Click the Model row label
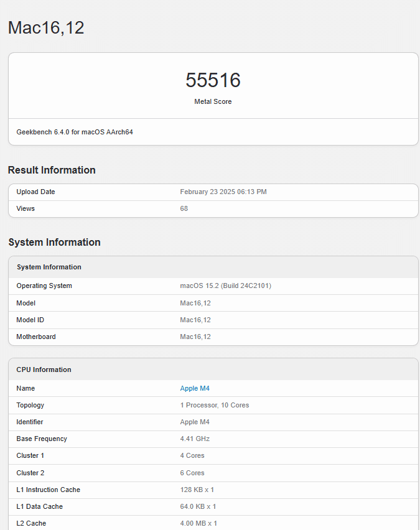420x530 pixels. click(26, 303)
